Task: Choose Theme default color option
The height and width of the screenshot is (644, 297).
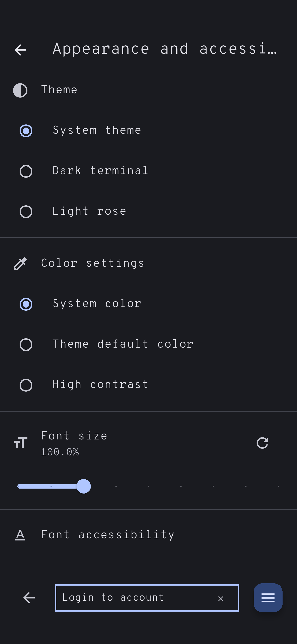Action: click(x=26, y=345)
